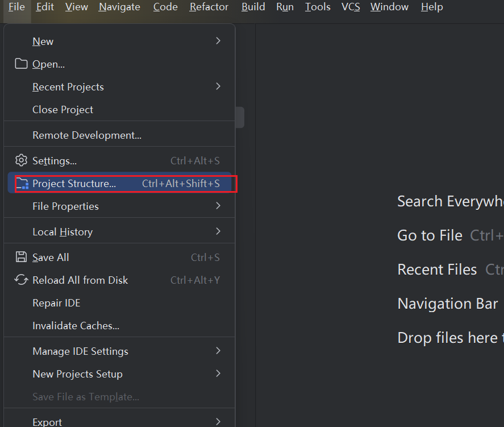504x427 pixels.
Task: Click the Save All floppy disk icon
Action: point(21,257)
